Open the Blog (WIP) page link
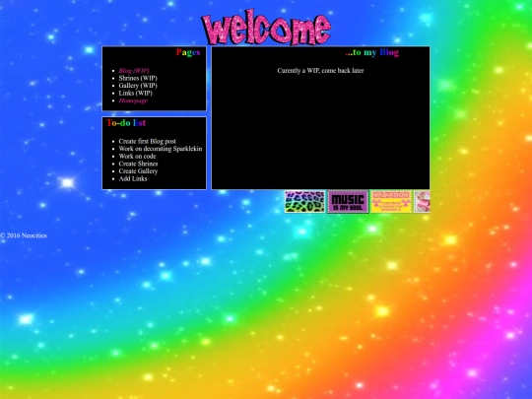532x399 pixels. coord(134,71)
